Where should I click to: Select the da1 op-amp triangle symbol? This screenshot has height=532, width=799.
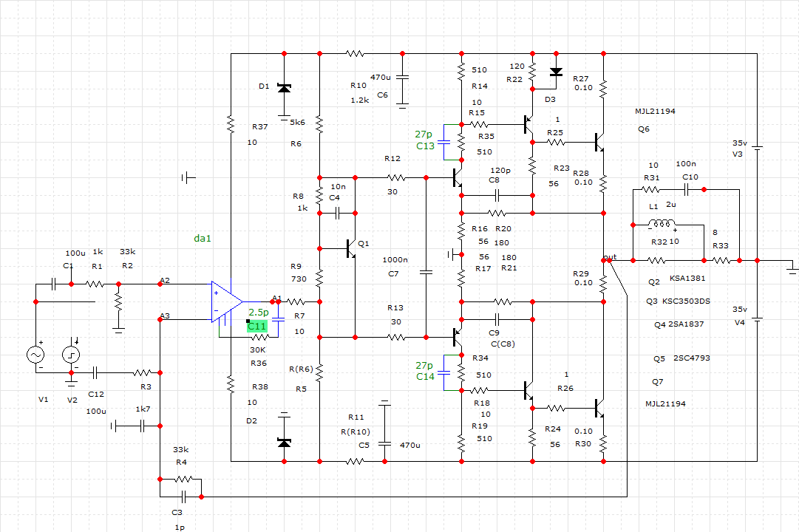(227, 301)
